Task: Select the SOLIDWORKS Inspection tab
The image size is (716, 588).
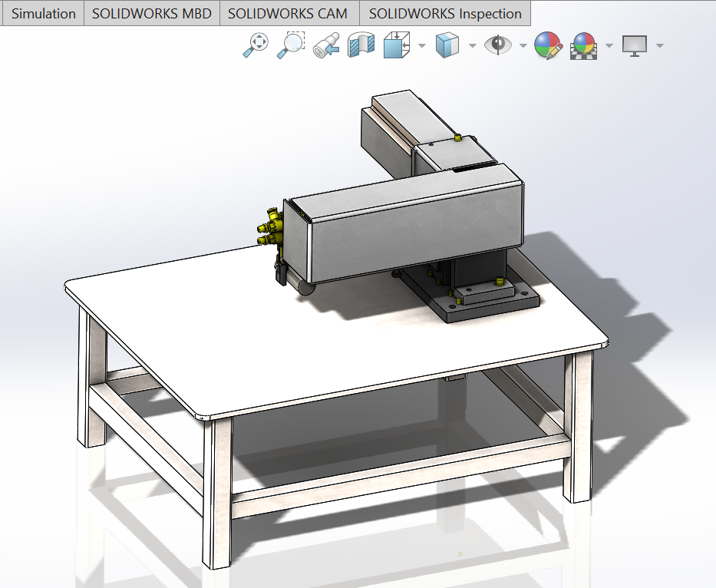Action: coord(445,14)
